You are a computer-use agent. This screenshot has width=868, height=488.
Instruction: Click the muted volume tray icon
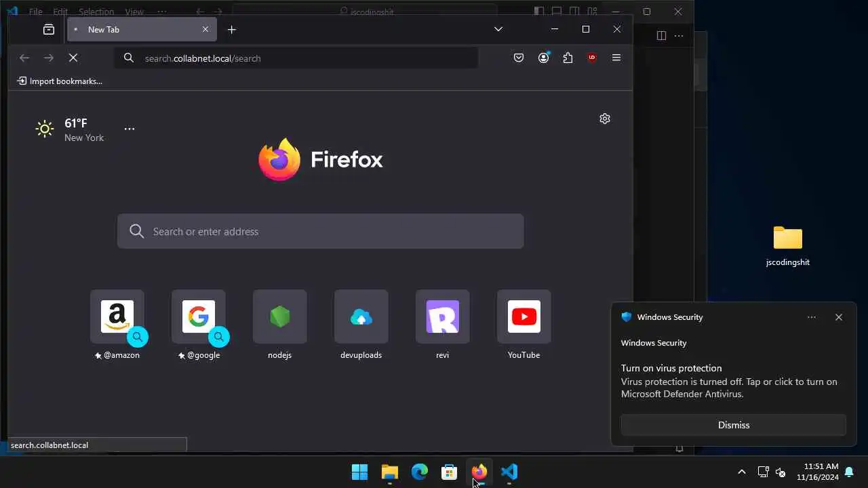tap(781, 472)
